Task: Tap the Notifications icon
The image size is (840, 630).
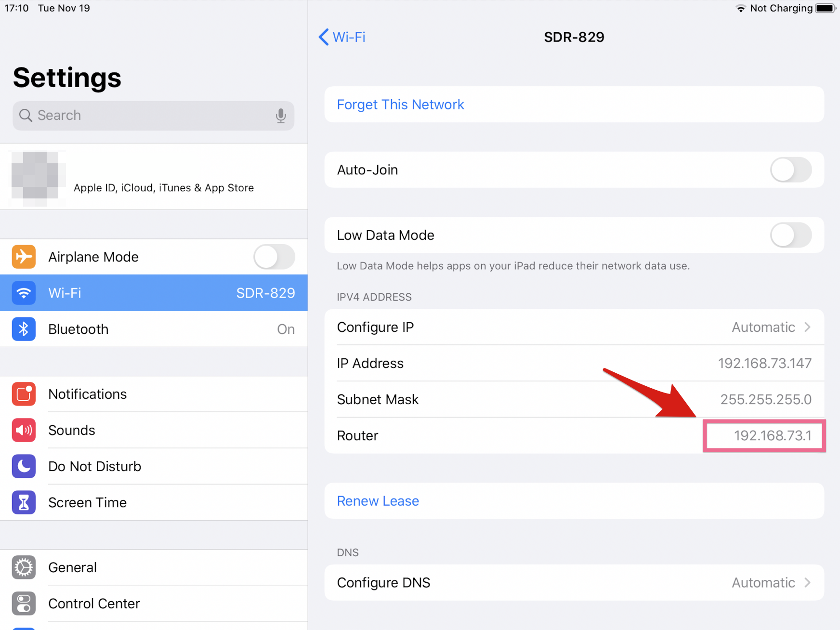Action: tap(24, 394)
